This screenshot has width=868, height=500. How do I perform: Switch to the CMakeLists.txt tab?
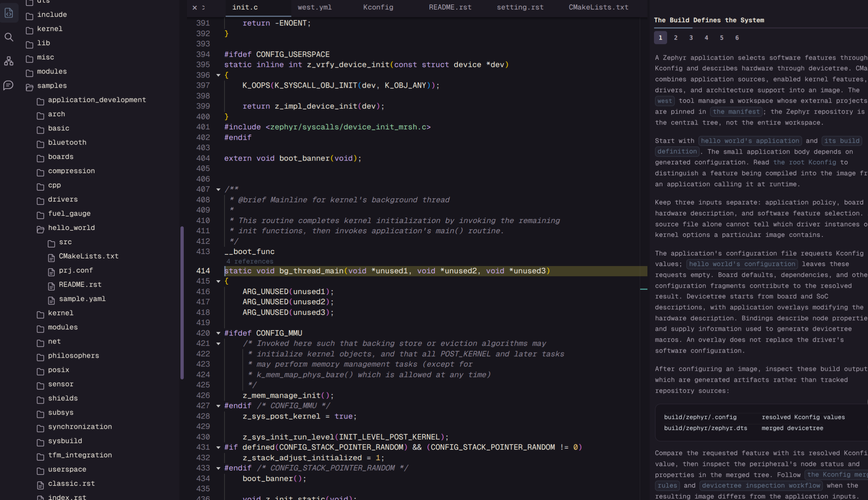(x=598, y=7)
